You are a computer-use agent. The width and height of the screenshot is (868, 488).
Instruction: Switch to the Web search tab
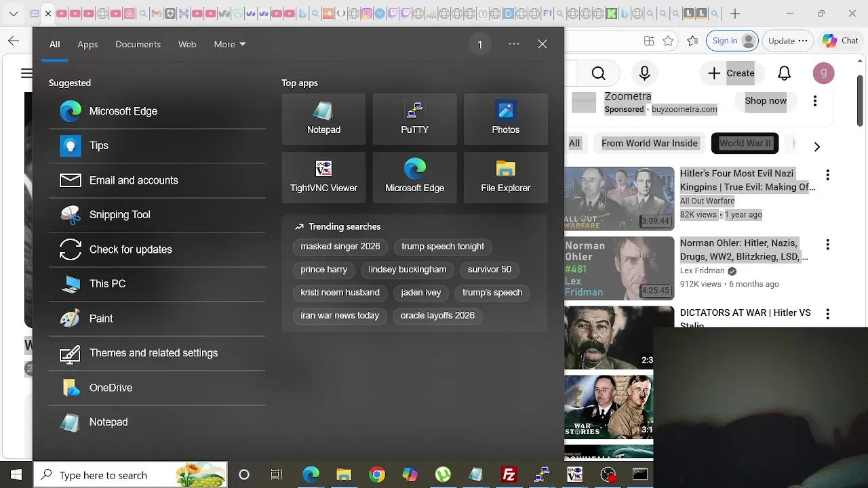tap(187, 44)
